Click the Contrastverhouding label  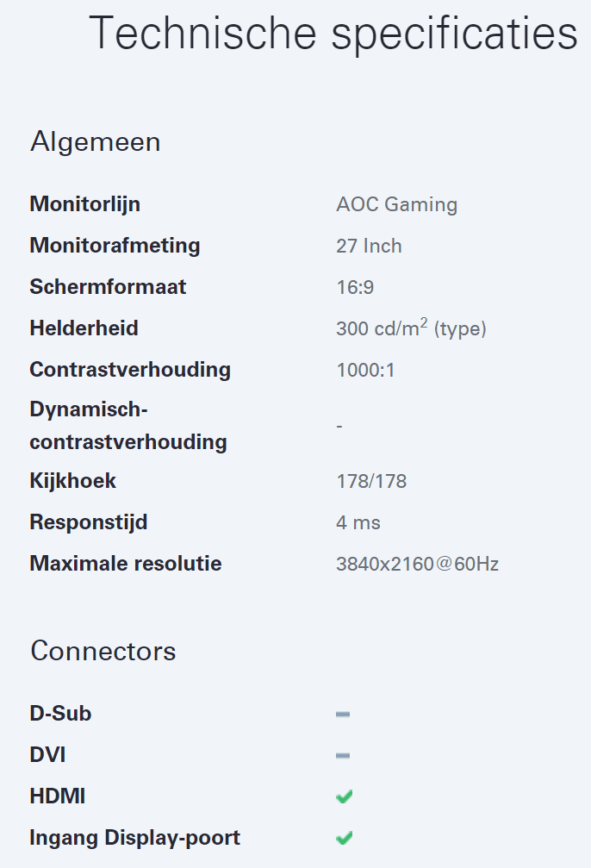130,370
